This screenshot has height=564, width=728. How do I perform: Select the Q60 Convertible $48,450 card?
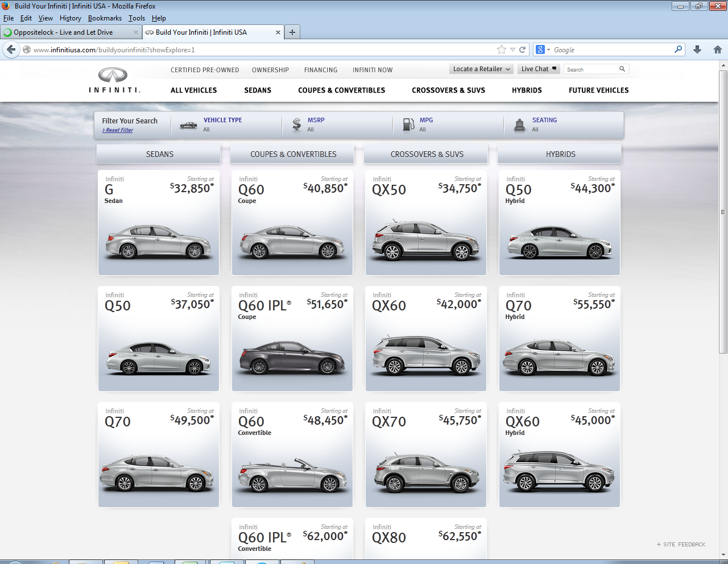click(x=292, y=455)
